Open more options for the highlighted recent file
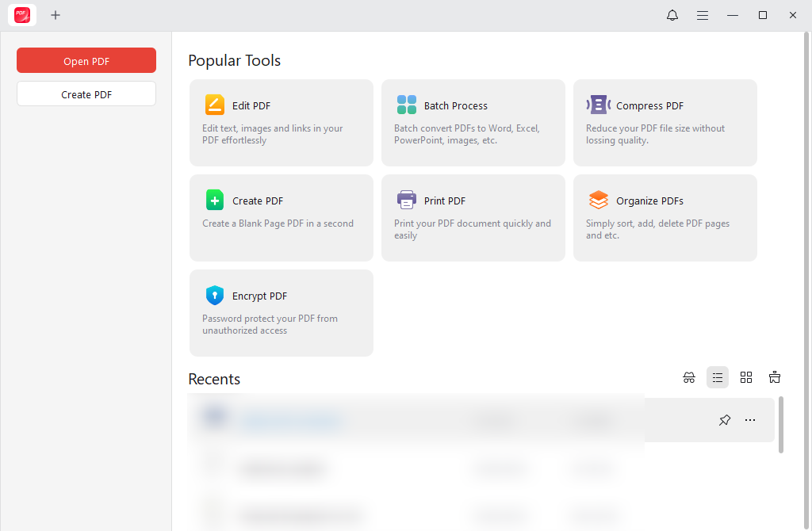The height and width of the screenshot is (531, 812). click(750, 420)
